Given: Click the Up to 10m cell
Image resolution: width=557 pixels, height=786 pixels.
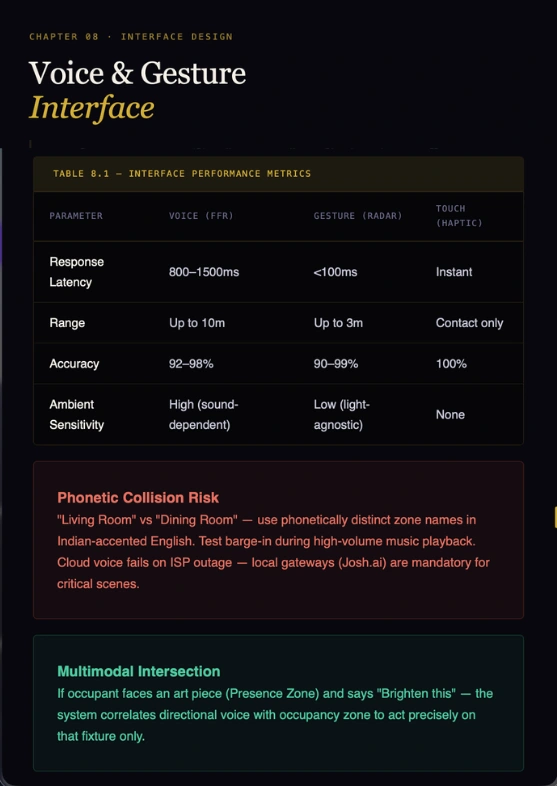Looking at the screenshot, I should click(x=197, y=323).
